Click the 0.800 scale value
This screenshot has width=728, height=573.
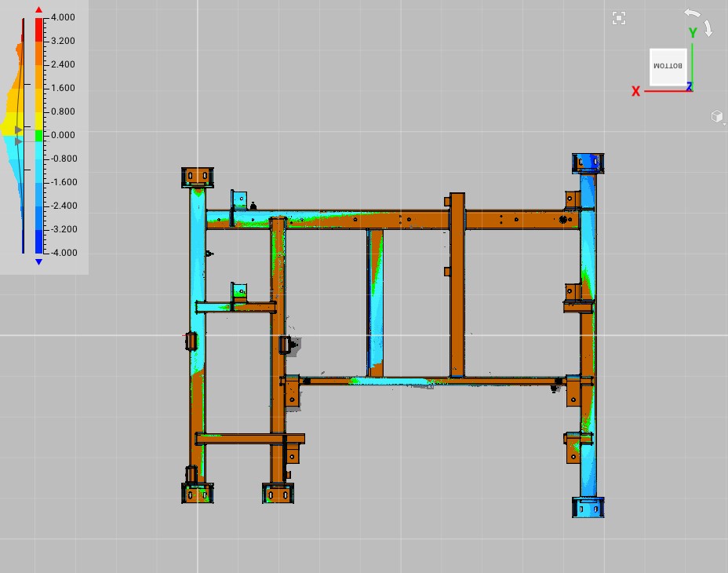pyautogui.click(x=63, y=111)
